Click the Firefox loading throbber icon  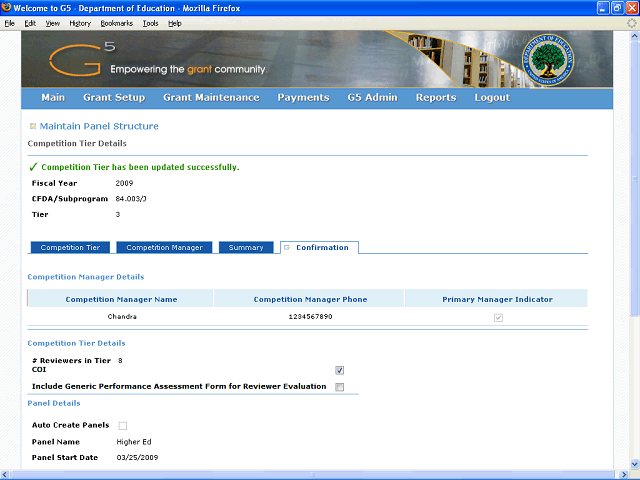[631, 22]
